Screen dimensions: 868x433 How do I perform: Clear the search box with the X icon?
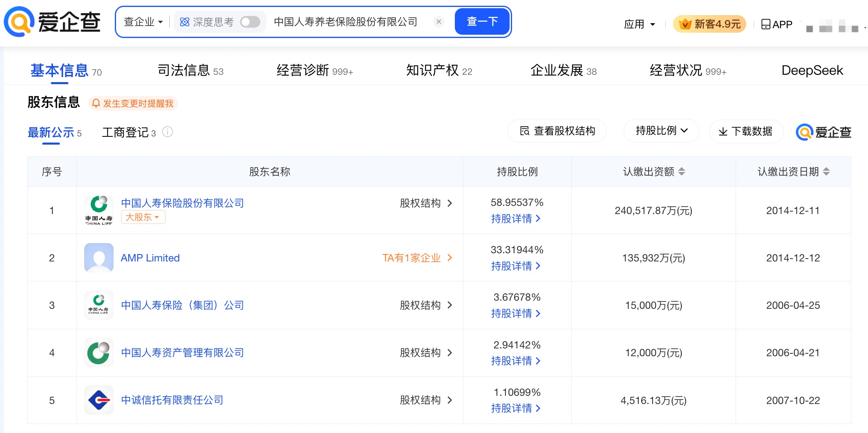pos(438,22)
